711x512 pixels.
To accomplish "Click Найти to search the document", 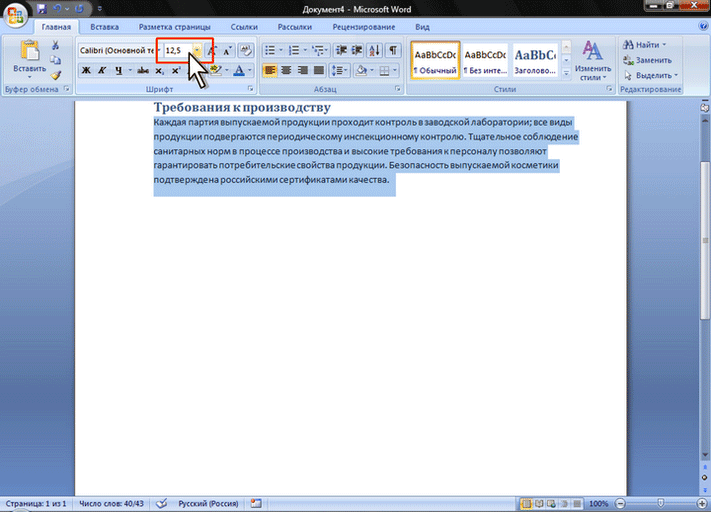I will (x=644, y=45).
